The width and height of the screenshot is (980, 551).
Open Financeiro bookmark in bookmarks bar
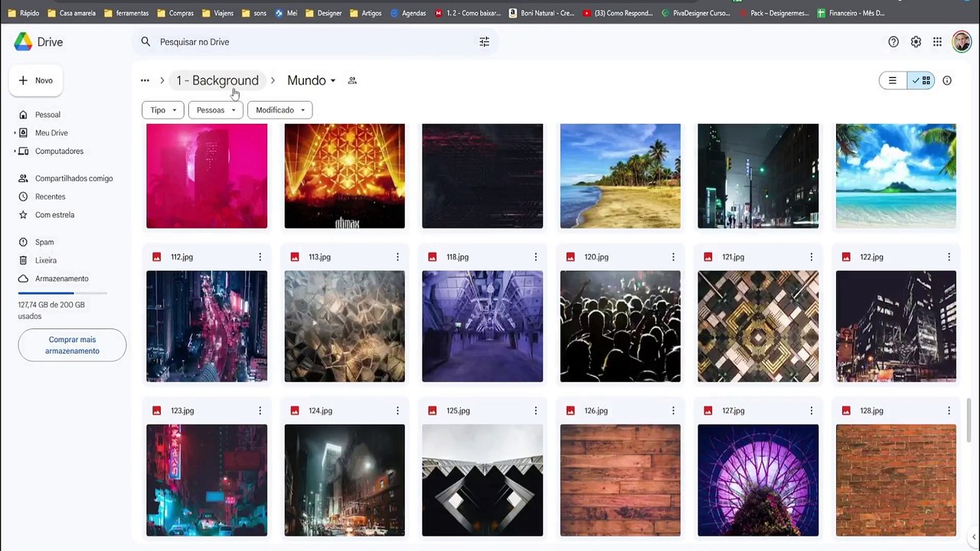pos(851,13)
